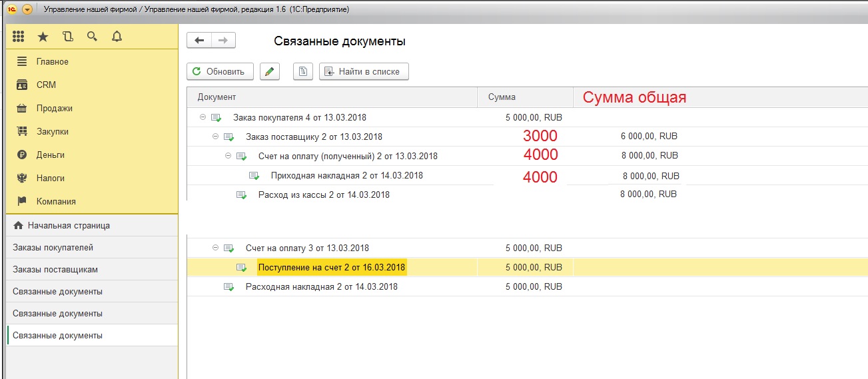Click Найти в списке button

(364, 72)
